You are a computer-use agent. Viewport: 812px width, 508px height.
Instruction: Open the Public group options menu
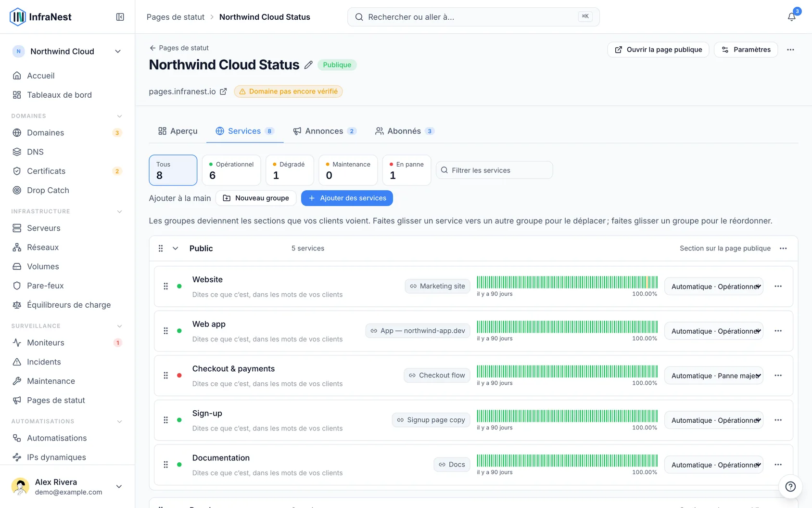point(783,248)
